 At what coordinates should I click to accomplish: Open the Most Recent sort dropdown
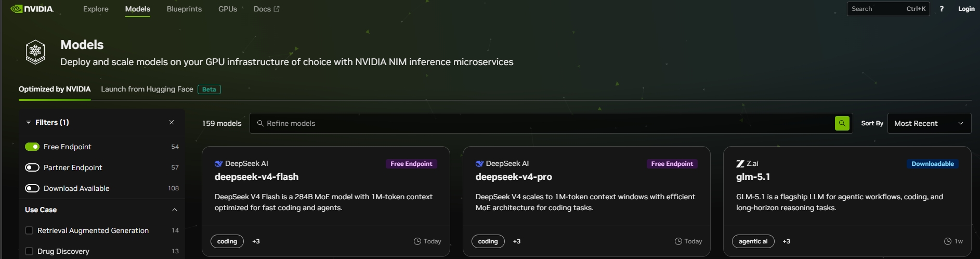tap(929, 123)
